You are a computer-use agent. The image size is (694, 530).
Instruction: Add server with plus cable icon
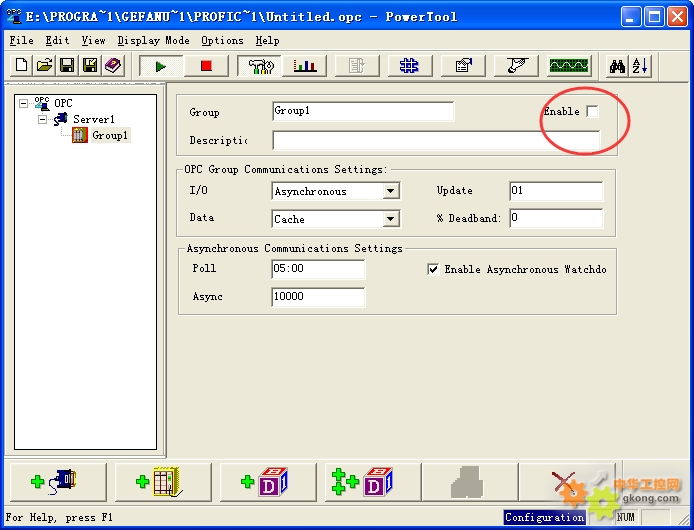point(58,482)
